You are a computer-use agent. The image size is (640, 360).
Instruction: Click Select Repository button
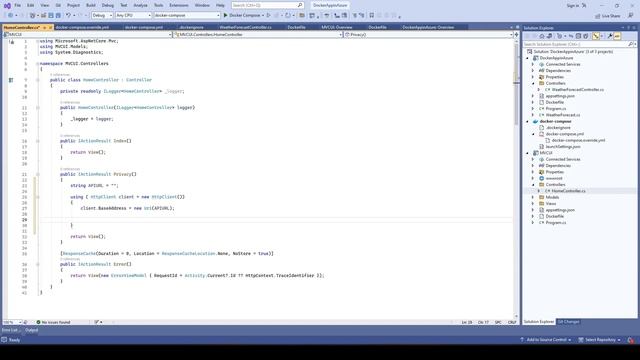point(599,340)
